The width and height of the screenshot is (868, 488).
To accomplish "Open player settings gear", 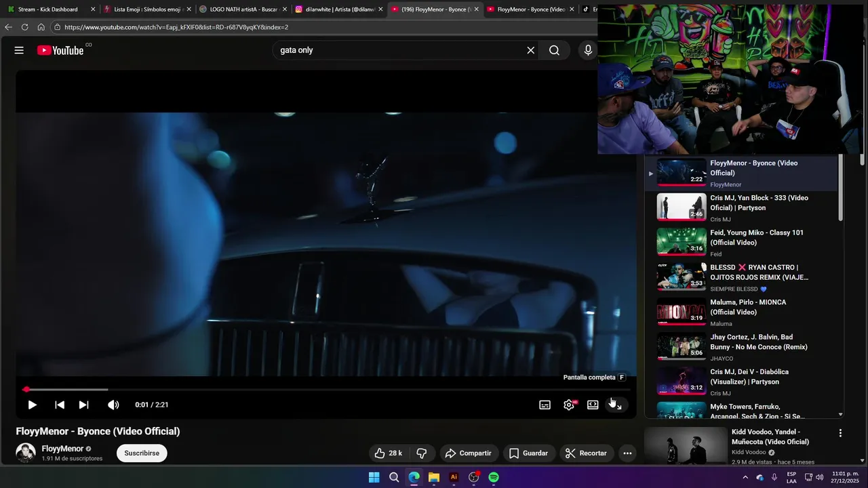I will [x=569, y=405].
